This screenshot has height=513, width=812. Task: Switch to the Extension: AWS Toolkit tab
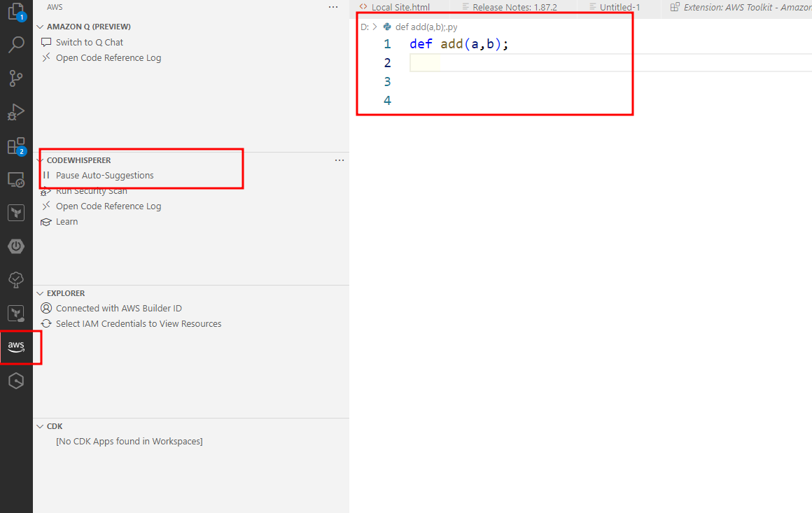(x=741, y=7)
